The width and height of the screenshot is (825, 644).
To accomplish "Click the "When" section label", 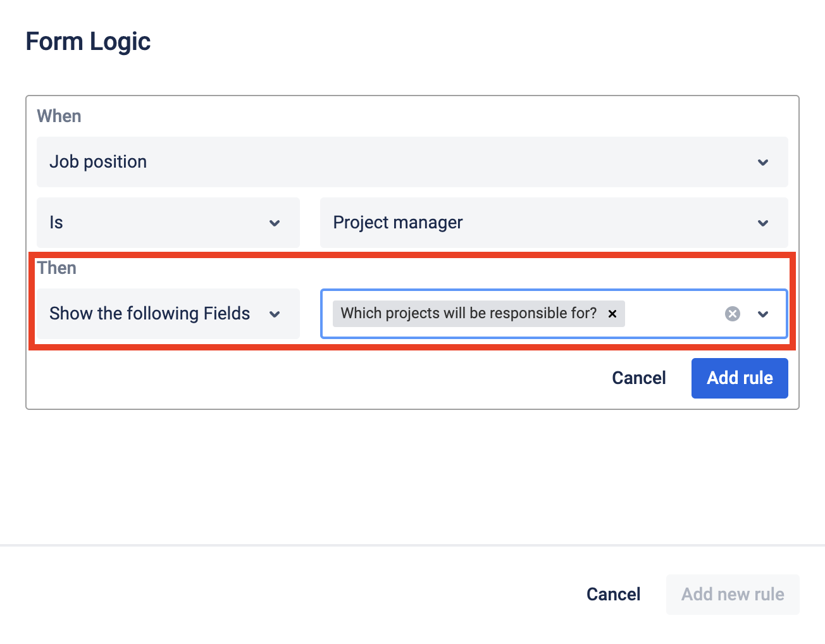I will coord(59,116).
